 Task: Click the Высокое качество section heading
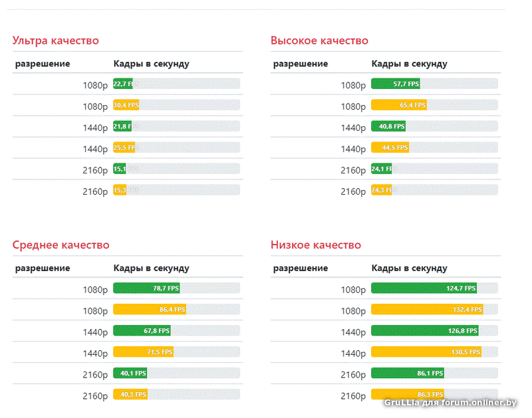tap(319, 41)
